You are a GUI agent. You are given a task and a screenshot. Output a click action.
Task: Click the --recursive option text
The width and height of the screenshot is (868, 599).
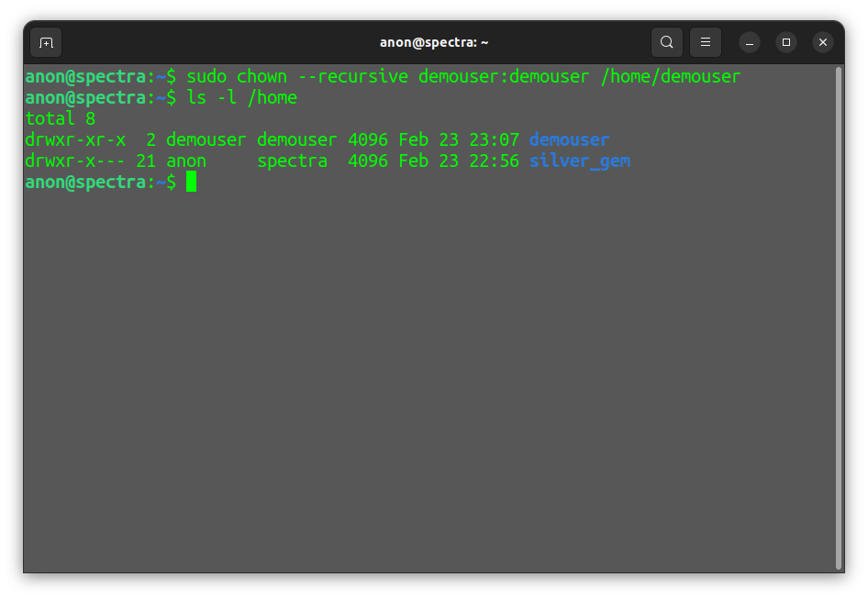pyautogui.click(x=353, y=76)
